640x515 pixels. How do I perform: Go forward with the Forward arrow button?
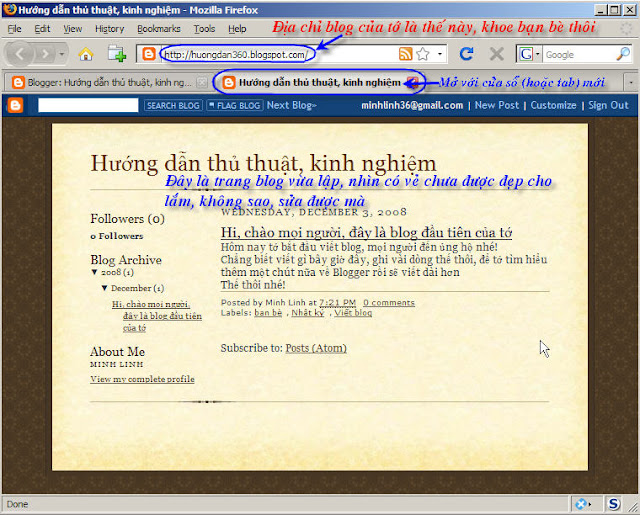coord(45,54)
